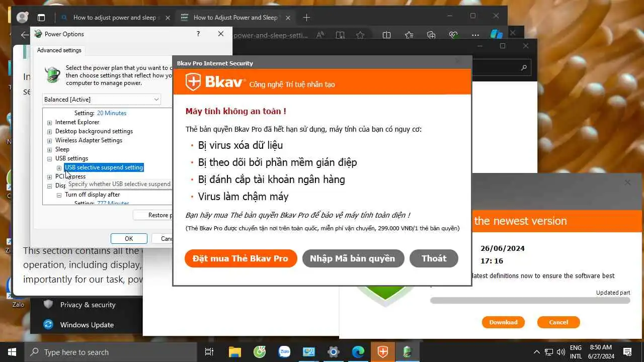Open Settings gear on taskbar
The width and height of the screenshot is (644, 362).
pyautogui.click(x=334, y=352)
